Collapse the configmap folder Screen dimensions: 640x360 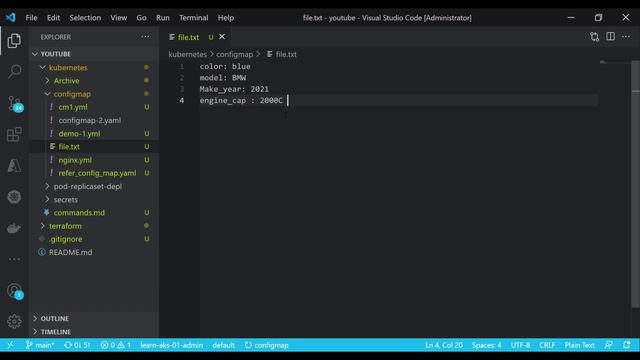click(x=94, y=94)
